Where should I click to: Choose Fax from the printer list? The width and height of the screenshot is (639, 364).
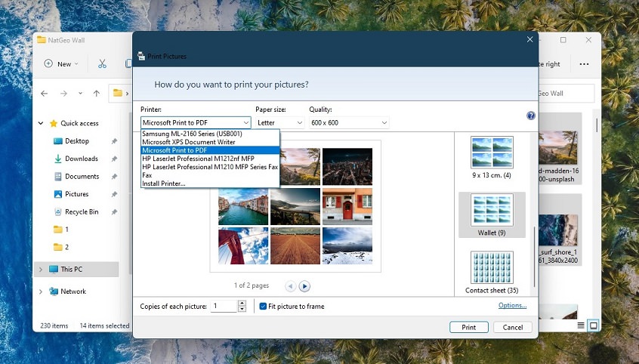click(x=210, y=175)
